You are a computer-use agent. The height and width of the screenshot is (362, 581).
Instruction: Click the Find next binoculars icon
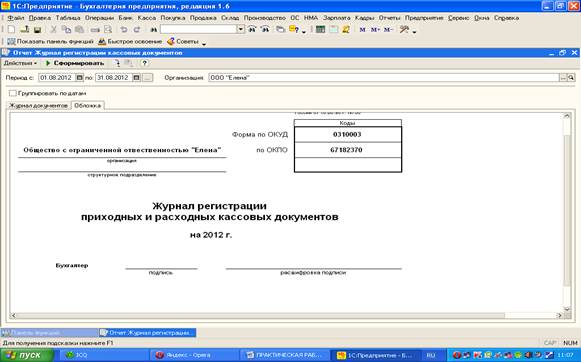252,29
